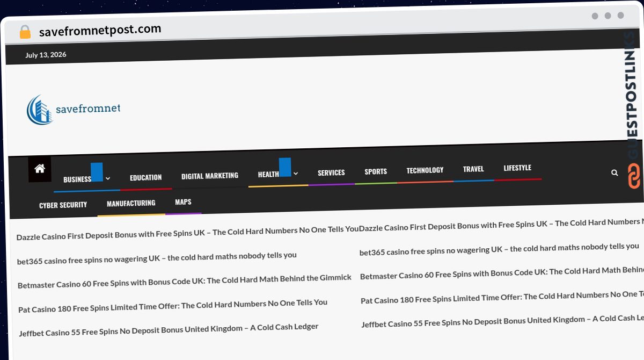This screenshot has height=360, width=644.
Task: Open the search magnifier icon
Action: coord(614,172)
